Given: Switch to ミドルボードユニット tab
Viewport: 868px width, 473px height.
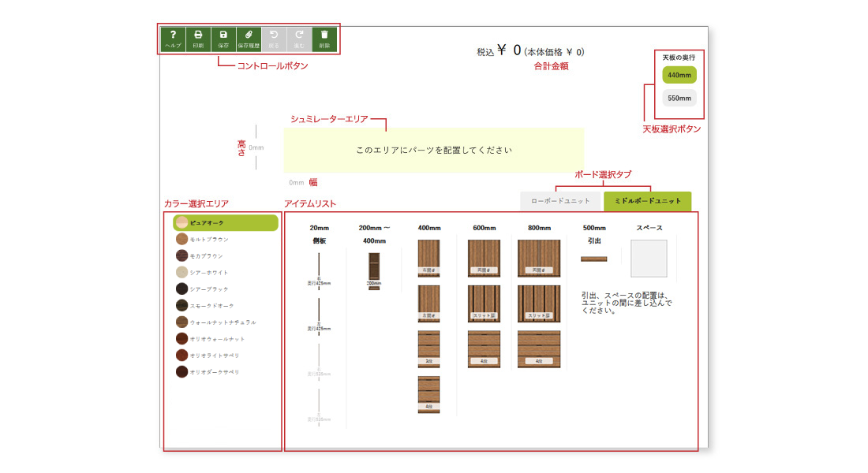Looking at the screenshot, I should (x=647, y=201).
